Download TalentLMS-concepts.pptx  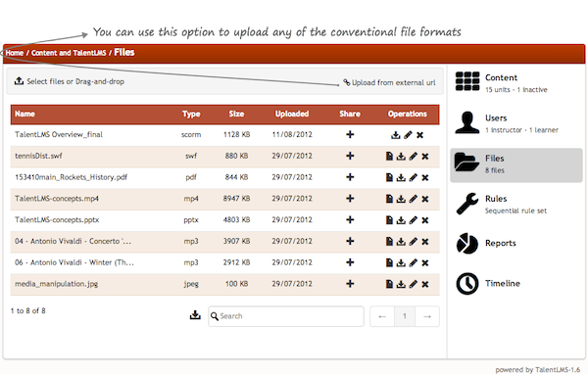(x=401, y=220)
